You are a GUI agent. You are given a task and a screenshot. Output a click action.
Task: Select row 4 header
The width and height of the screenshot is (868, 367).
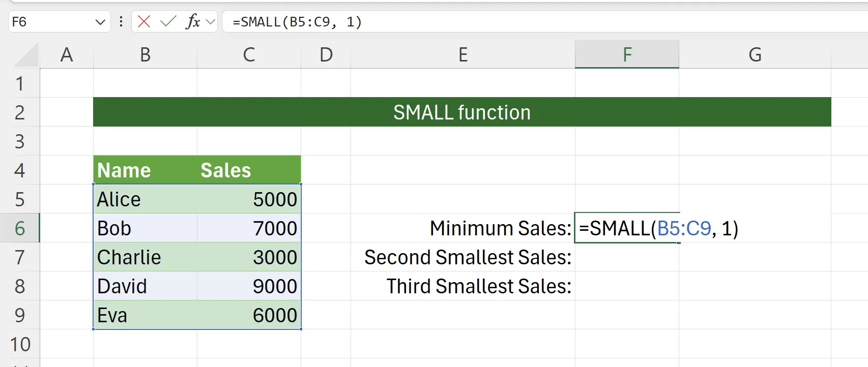pos(20,170)
